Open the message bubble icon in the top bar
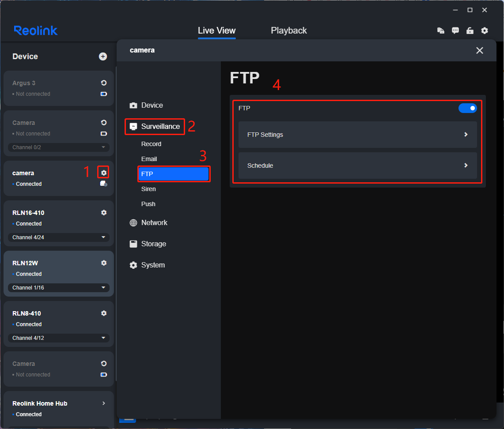The height and width of the screenshot is (429, 504). 455,30
